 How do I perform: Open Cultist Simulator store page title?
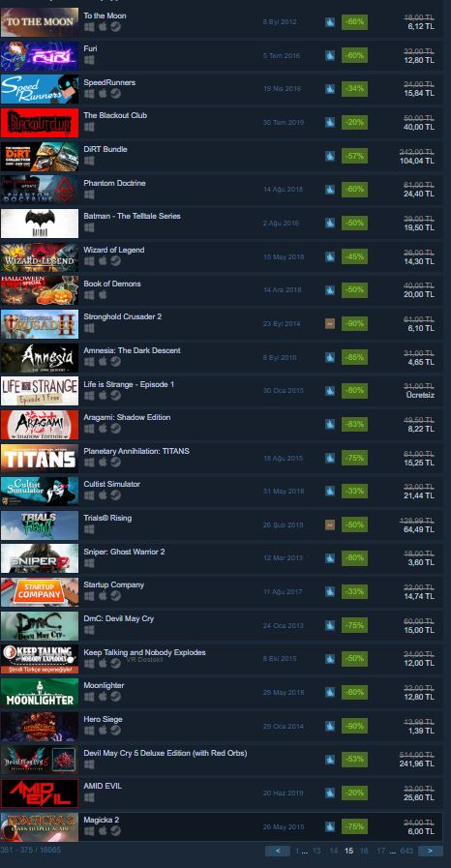[x=111, y=484]
